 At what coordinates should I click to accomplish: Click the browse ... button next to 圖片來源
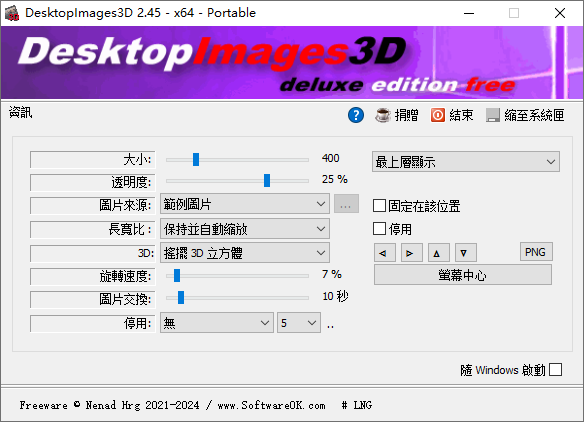[x=346, y=204]
